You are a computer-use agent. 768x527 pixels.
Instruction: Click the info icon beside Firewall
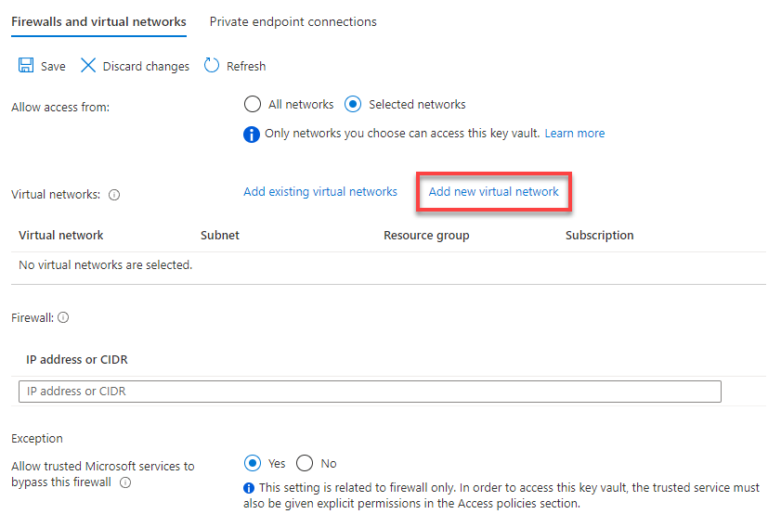(63, 317)
